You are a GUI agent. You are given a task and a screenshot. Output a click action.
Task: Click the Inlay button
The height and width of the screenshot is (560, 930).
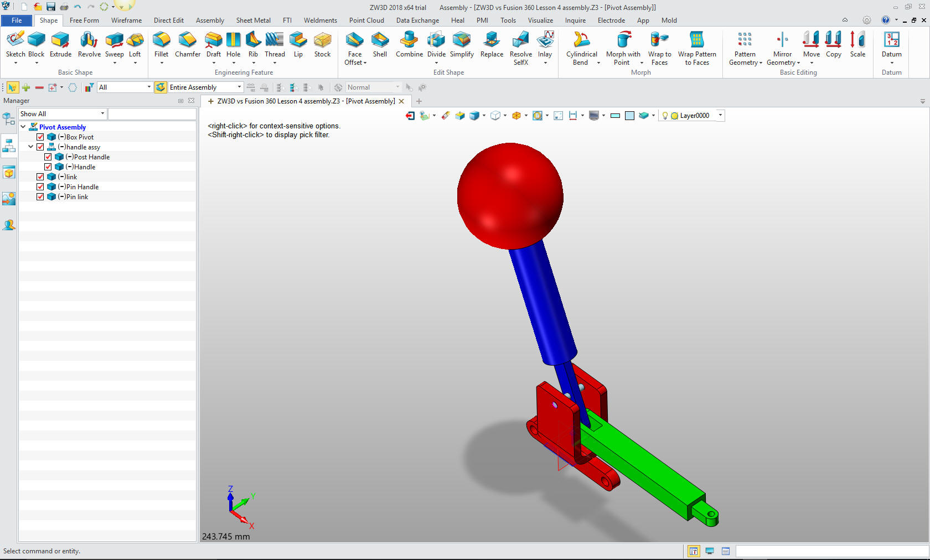point(545,44)
